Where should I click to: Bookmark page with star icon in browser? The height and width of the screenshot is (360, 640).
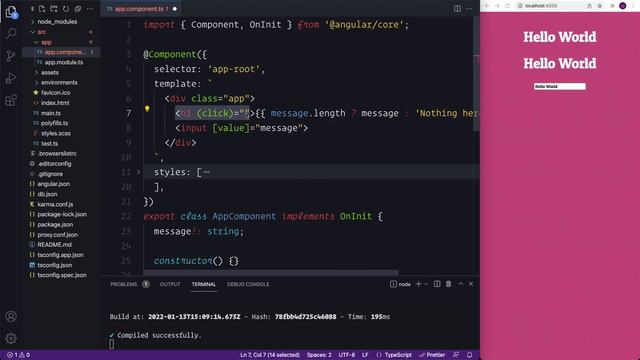tap(600, 6)
